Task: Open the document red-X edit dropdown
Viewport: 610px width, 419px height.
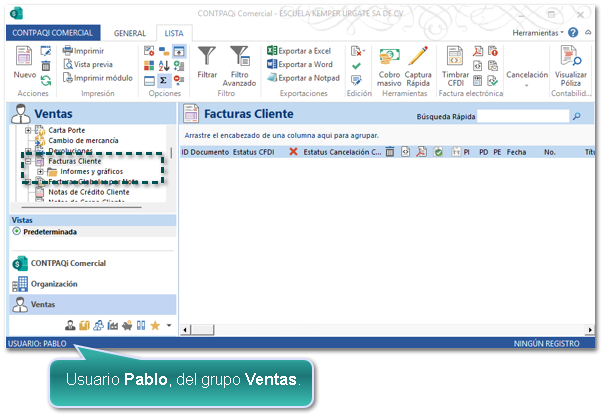Action: (x=358, y=51)
